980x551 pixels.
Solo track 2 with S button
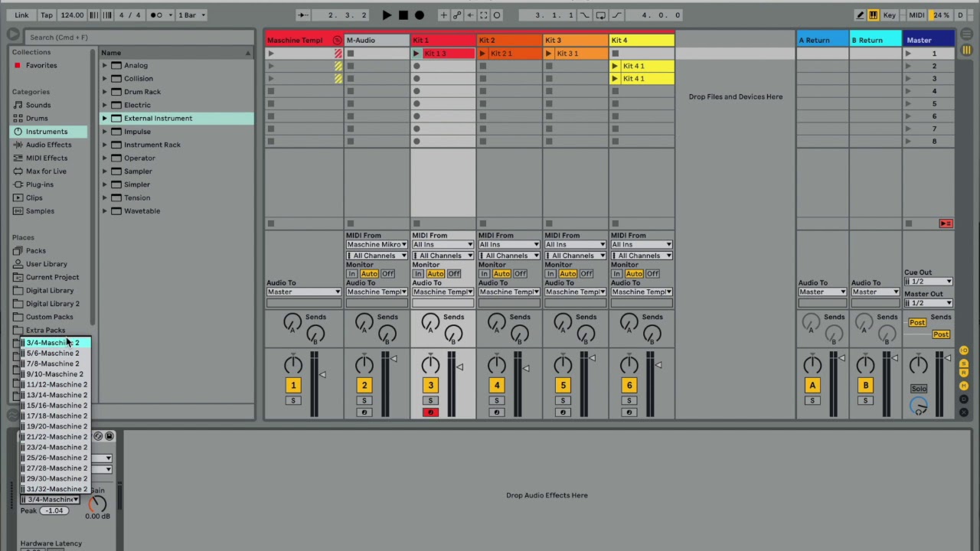point(364,401)
